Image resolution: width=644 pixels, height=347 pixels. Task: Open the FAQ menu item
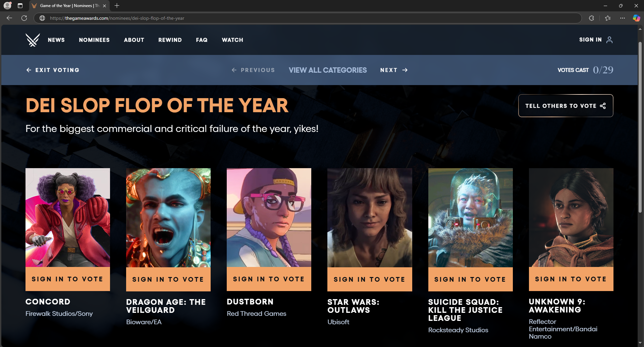(x=202, y=40)
